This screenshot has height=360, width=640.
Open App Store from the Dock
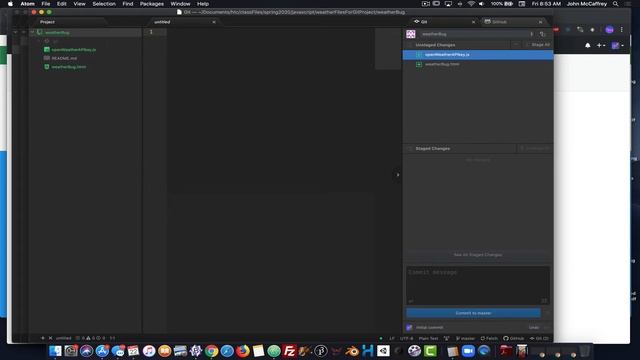(102, 351)
